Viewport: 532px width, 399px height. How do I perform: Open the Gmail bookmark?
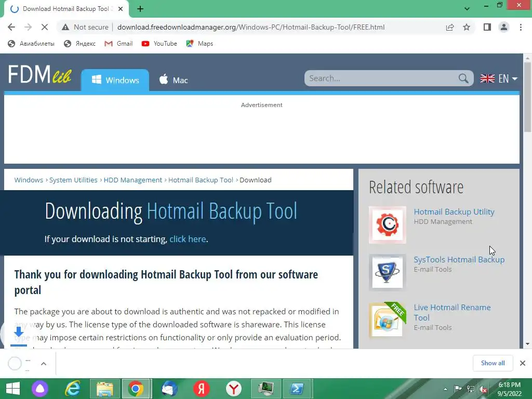point(118,44)
